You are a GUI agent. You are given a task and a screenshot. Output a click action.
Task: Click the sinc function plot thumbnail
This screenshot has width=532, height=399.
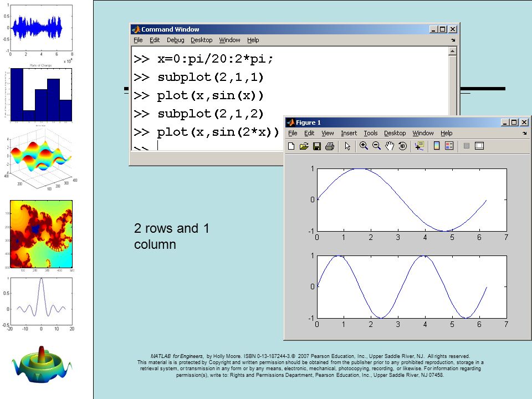pos(41,301)
